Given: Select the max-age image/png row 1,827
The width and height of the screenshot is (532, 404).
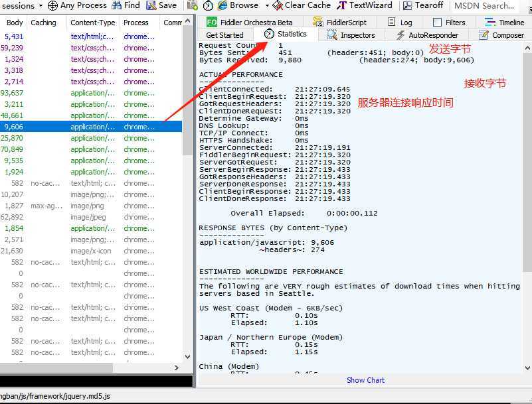Looking at the screenshot, I should coord(91,206).
